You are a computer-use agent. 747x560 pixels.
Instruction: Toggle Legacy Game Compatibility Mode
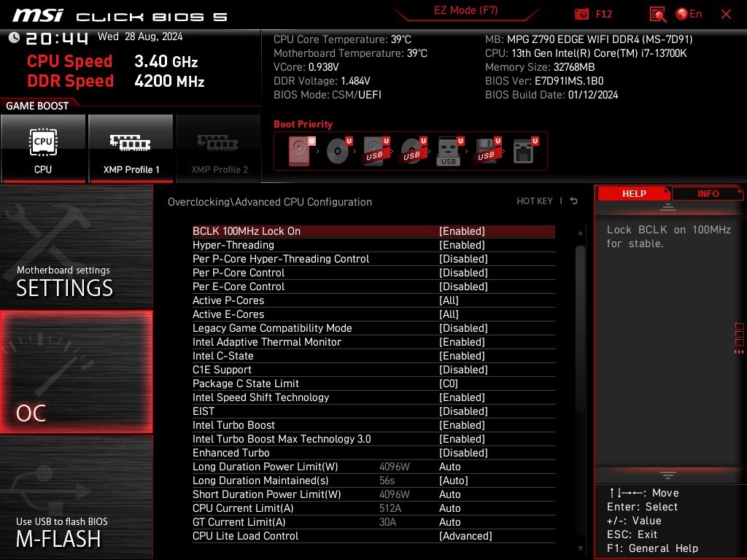pyautogui.click(x=373, y=328)
